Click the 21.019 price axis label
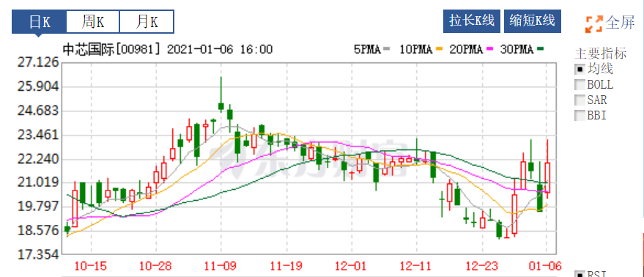The height and width of the screenshot is (277, 644). (38, 182)
